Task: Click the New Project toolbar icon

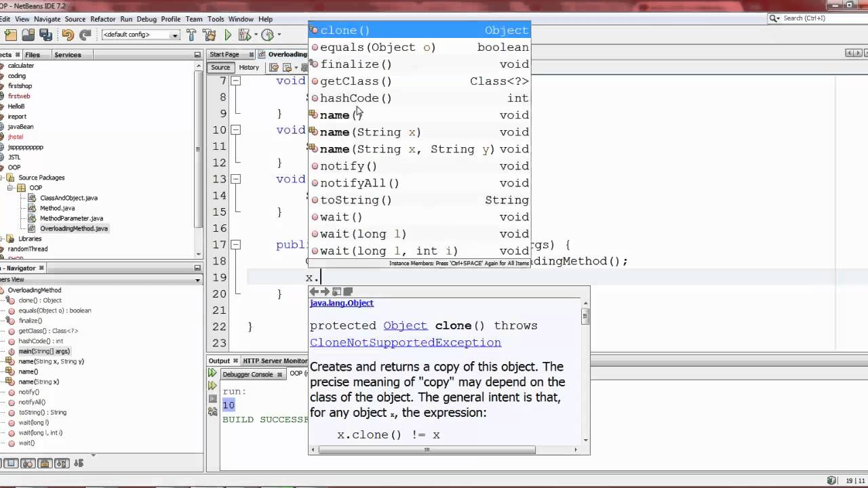Action: click(x=11, y=35)
